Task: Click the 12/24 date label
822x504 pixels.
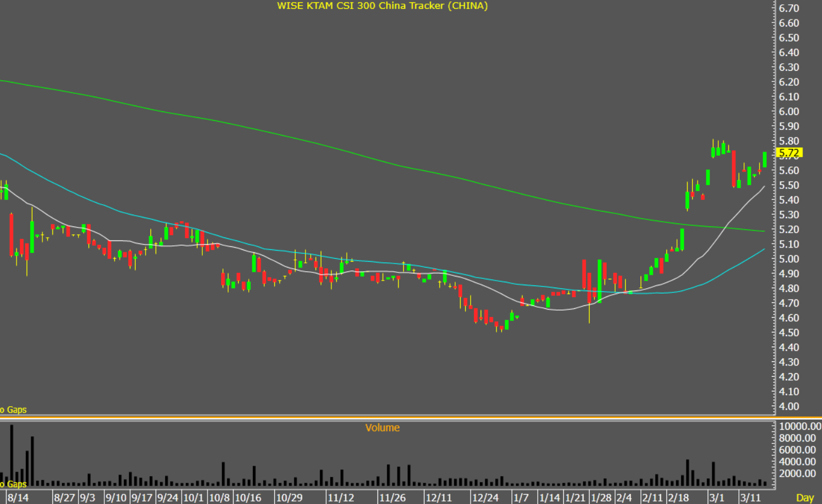Action: point(485,498)
